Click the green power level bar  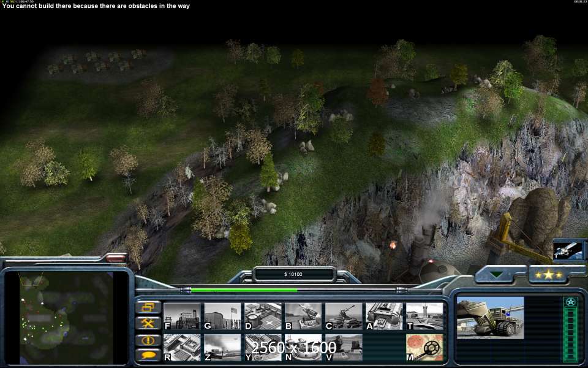(244, 290)
